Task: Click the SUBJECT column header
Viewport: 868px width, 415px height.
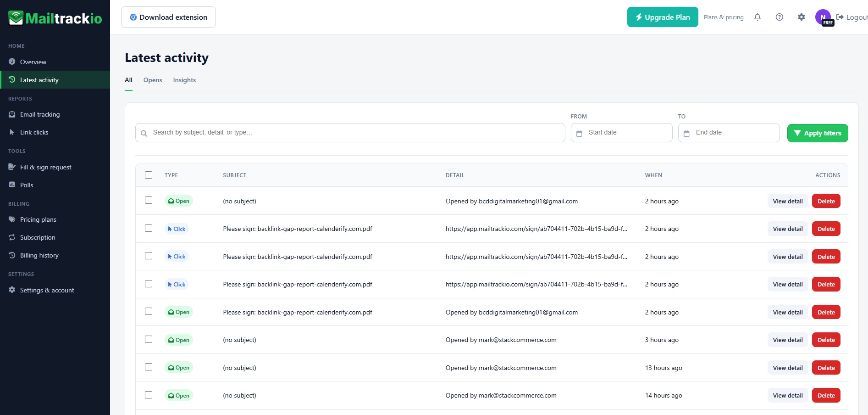Action: pos(234,175)
